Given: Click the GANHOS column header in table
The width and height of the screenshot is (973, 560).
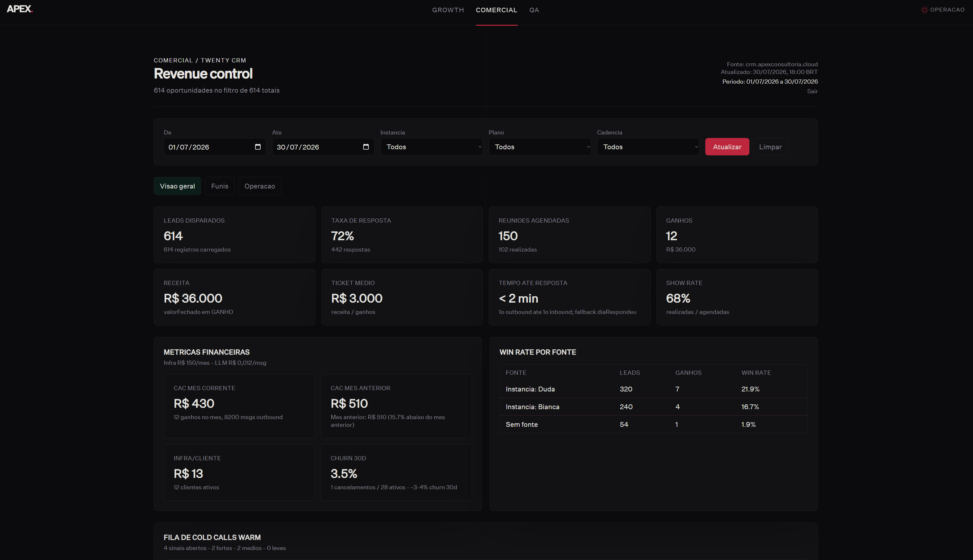Looking at the screenshot, I should coord(688,373).
